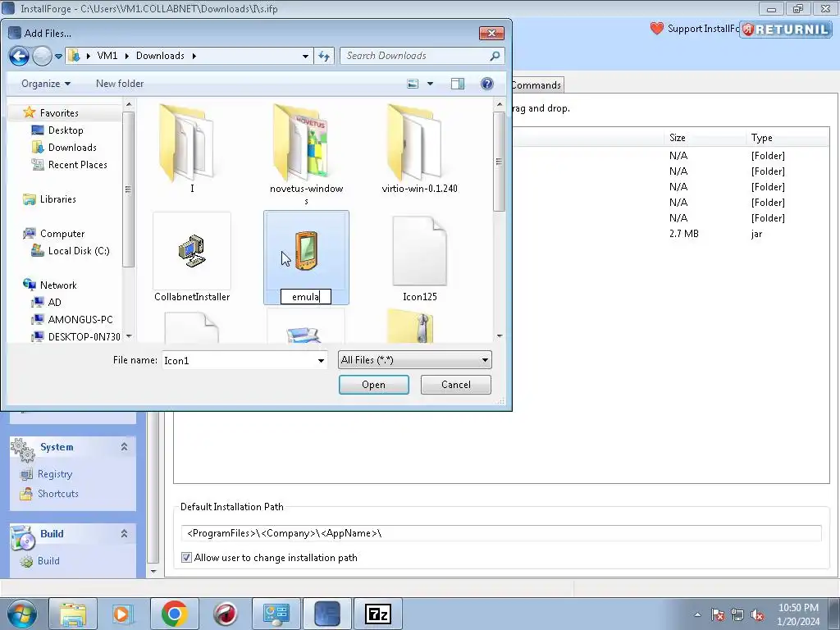Click the rename text box containing emula
The height and width of the screenshot is (630, 840).
pyautogui.click(x=306, y=297)
